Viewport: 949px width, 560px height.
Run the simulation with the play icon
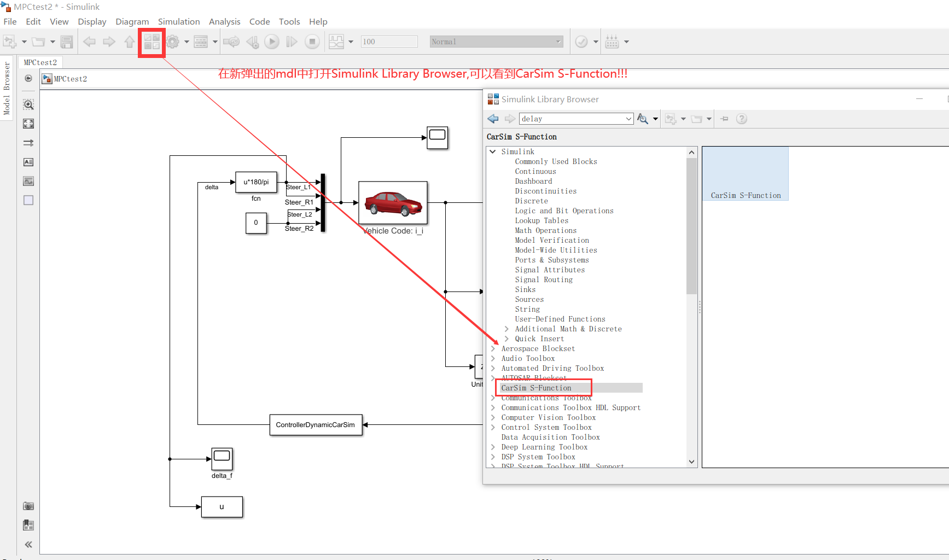click(x=272, y=41)
